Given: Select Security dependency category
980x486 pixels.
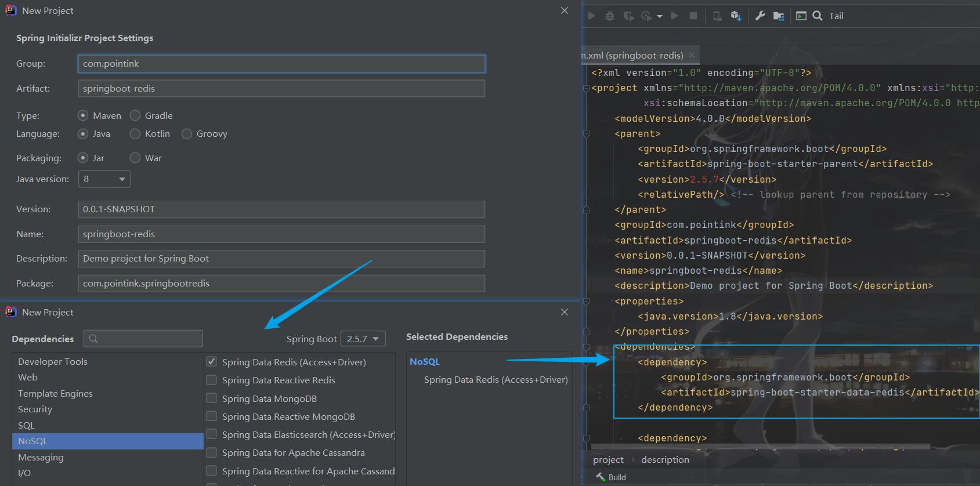Looking at the screenshot, I should [108, 409].
